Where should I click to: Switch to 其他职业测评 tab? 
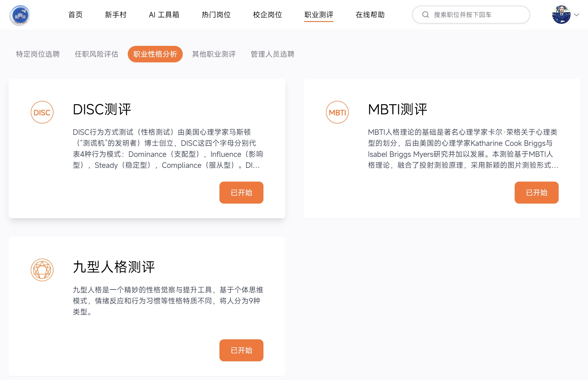point(214,54)
